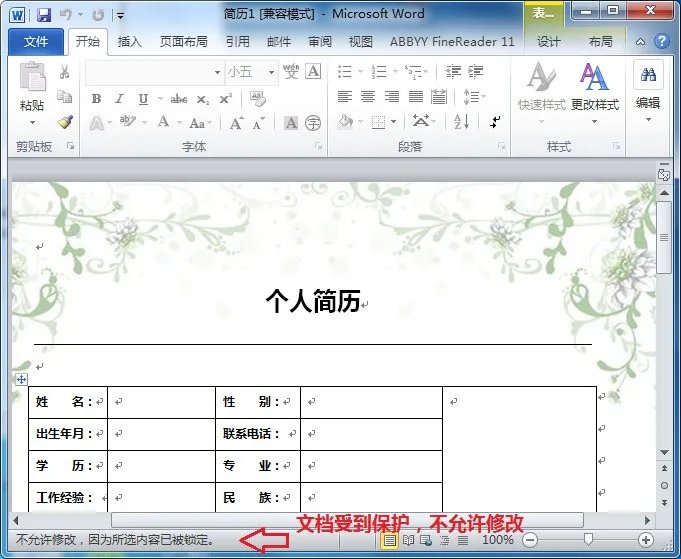The height and width of the screenshot is (559, 681).
Task: Click the Font Color A button
Action: (163, 122)
